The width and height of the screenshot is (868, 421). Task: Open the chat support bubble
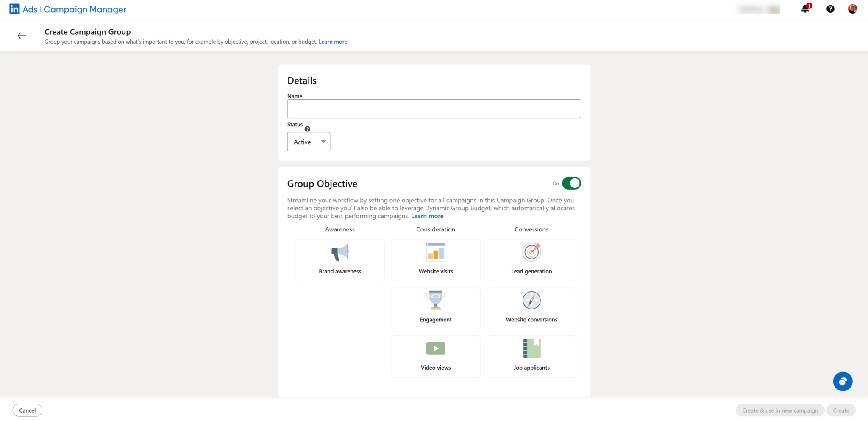point(843,382)
